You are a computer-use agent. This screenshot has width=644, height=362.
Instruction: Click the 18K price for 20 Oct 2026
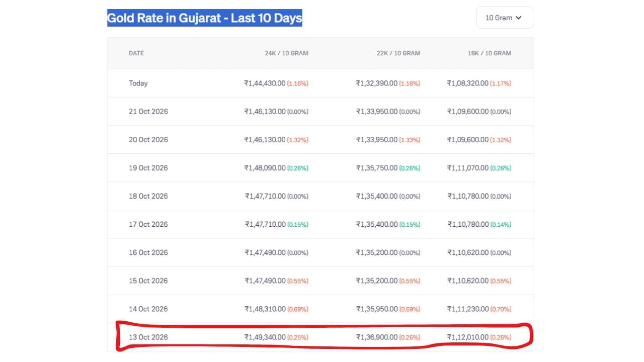pyautogui.click(x=468, y=140)
